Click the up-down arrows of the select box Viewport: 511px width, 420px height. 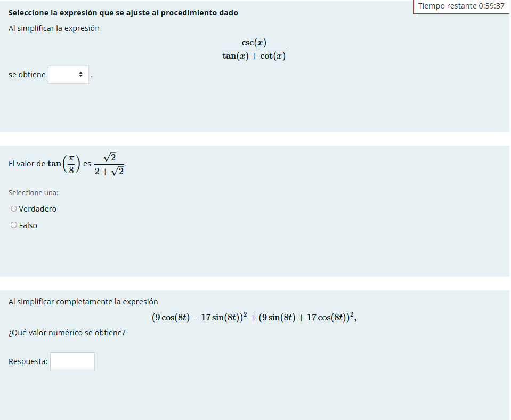[81, 75]
